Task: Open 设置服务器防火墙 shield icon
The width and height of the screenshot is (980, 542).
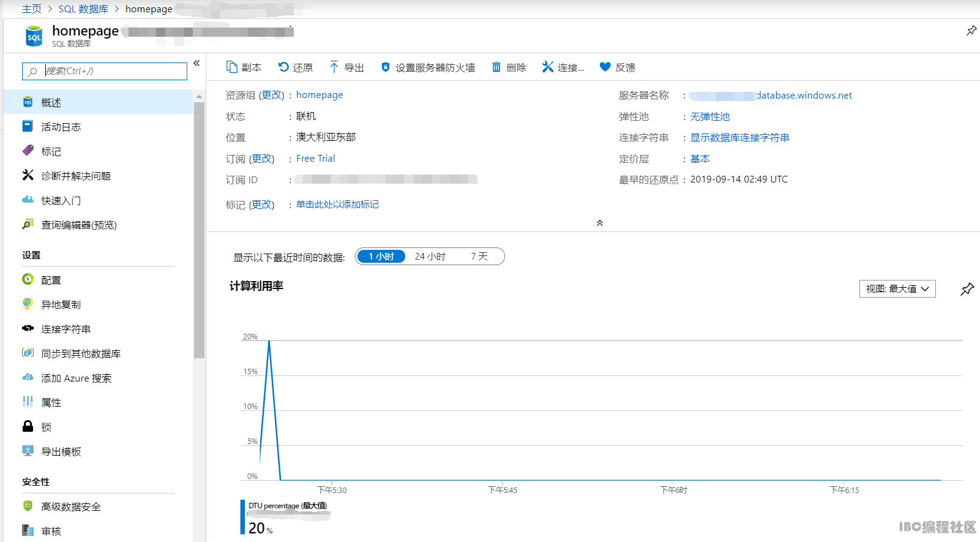Action: pyautogui.click(x=385, y=67)
